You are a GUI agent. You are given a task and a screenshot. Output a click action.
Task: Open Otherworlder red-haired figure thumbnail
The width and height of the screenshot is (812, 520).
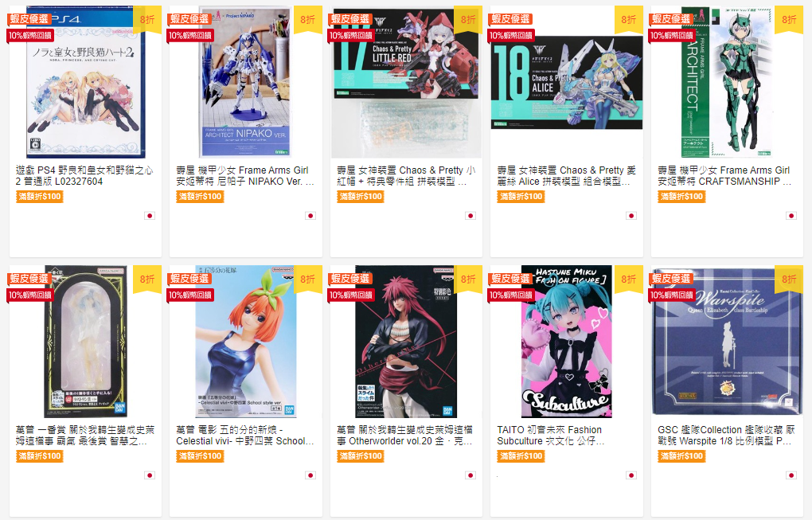tap(406, 342)
